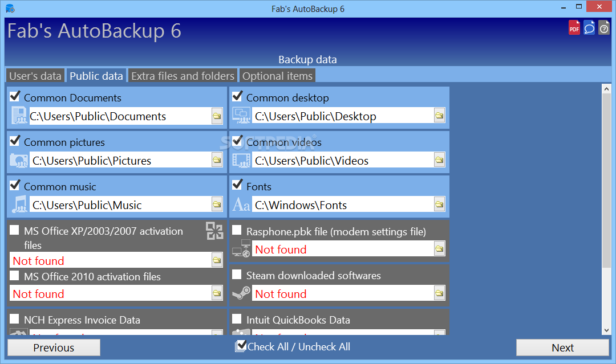Viewport: 616px width, 364px height.
Task: Click the app icon in title bar
Action: pos(10,8)
